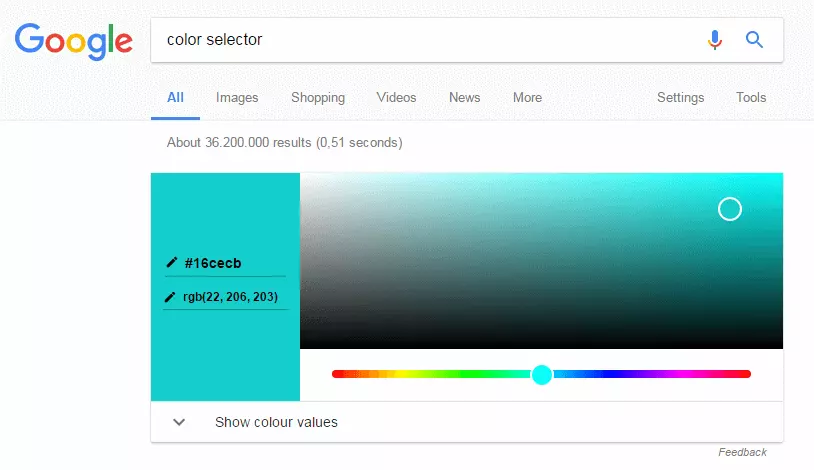Image resolution: width=814 pixels, height=470 pixels.
Task: Click the hue slider's cyan handle
Action: (542, 375)
